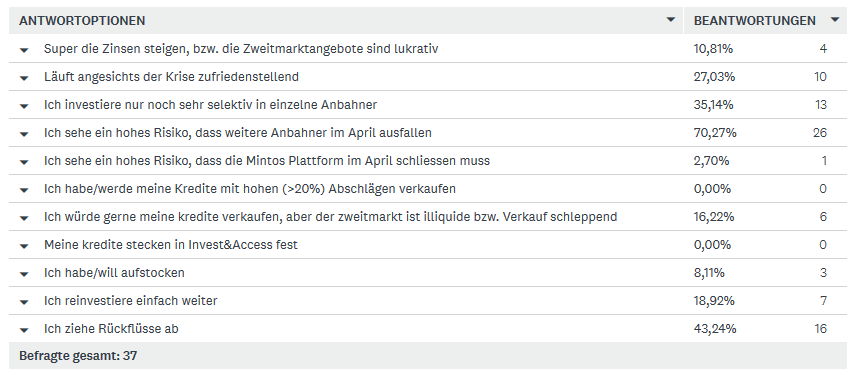Expand arrow for 'Ich investiere nur noch sehr selektiv'

(x=24, y=105)
